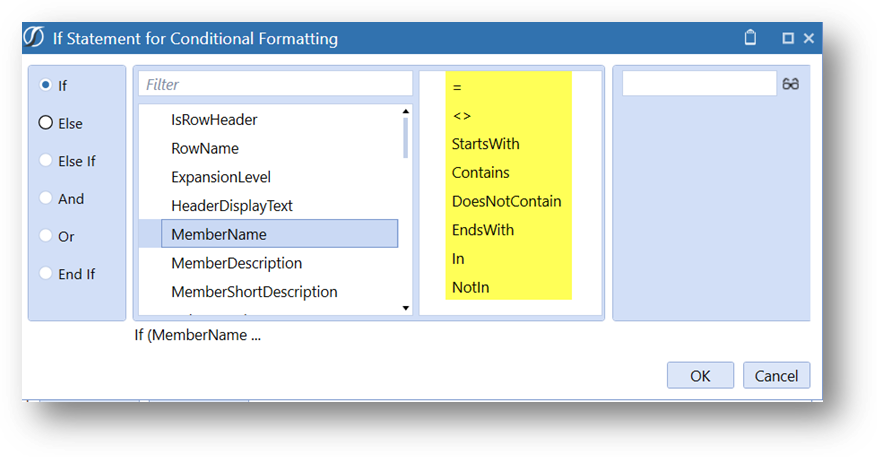This screenshot has width=877, height=457.
Task: Click the value text box beside binoculars
Action: (x=699, y=83)
